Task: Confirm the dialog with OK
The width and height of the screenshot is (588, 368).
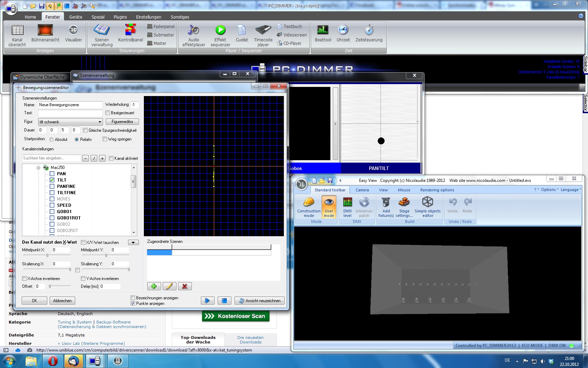Action: [x=34, y=301]
